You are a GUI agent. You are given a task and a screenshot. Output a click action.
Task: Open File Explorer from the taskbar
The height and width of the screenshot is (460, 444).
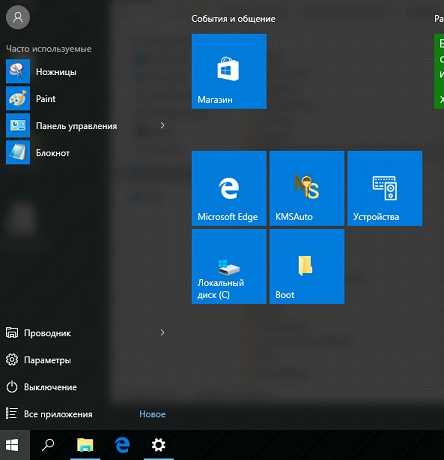[x=85, y=445]
